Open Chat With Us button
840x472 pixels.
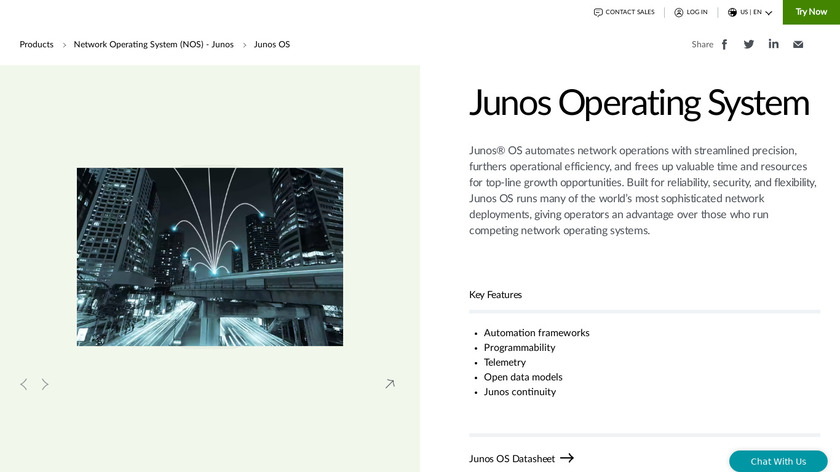coord(778,461)
